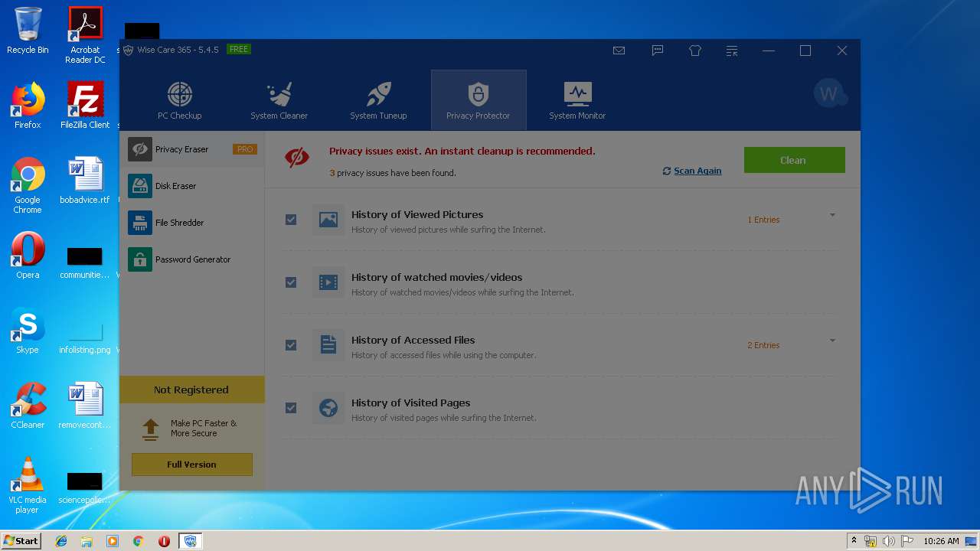980x551 pixels.
Task: Click the upgrade arrow icon beside Make PC Faster
Action: (151, 429)
